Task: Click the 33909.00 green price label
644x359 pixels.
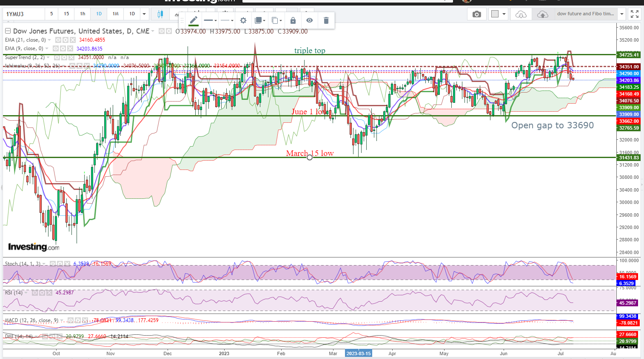Action: click(x=629, y=107)
